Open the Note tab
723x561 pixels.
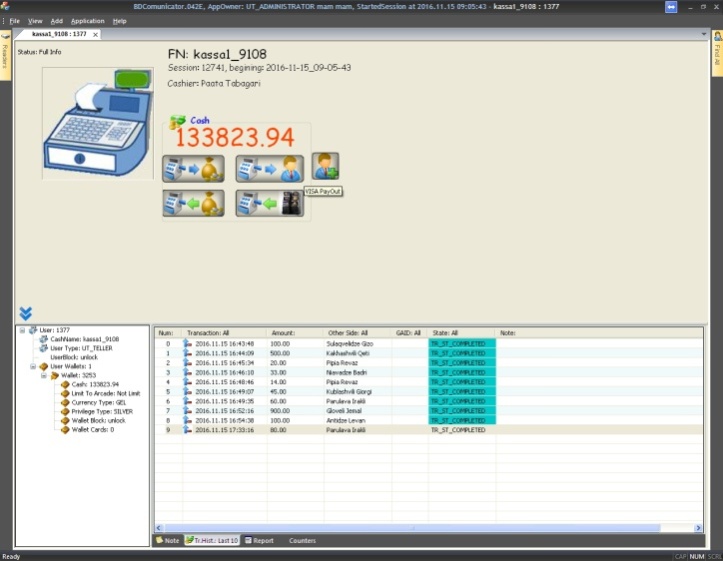[167, 540]
